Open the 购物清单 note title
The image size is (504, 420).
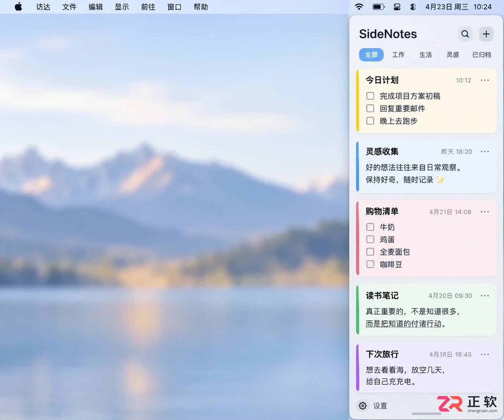pos(382,211)
